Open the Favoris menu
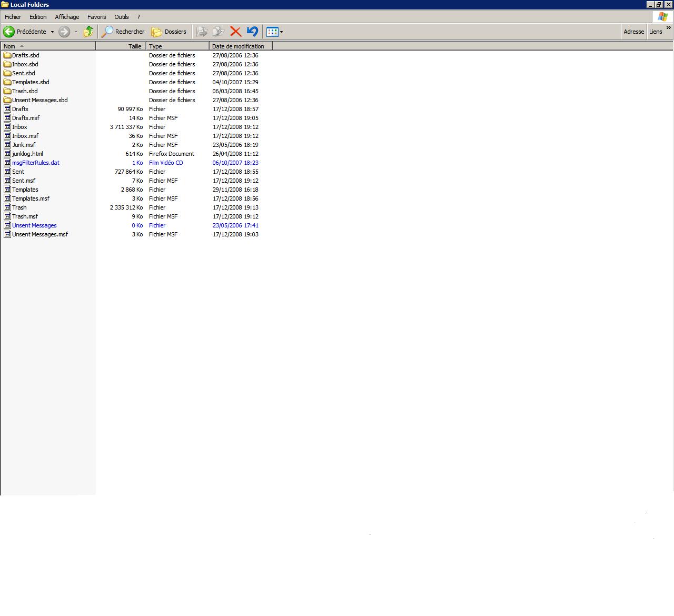The width and height of the screenshot is (674, 616). click(97, 17)
